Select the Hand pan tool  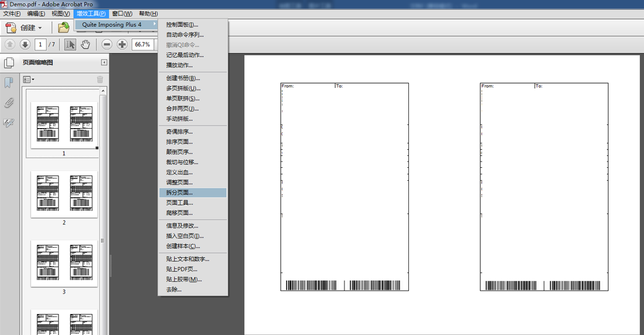point(85,44)
